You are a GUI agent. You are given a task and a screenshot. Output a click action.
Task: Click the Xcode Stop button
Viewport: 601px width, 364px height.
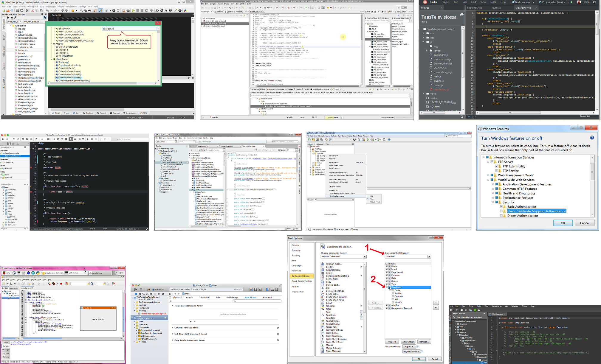141,289
